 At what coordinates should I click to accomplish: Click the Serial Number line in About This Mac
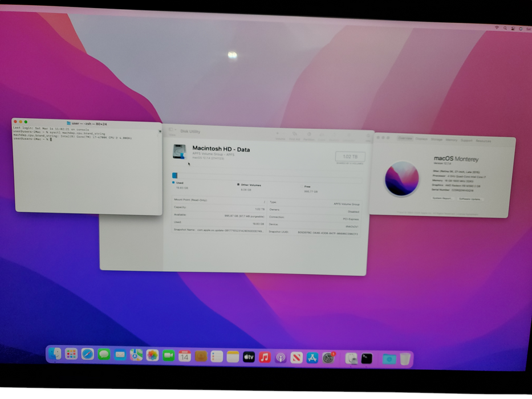tap(452, 190)
